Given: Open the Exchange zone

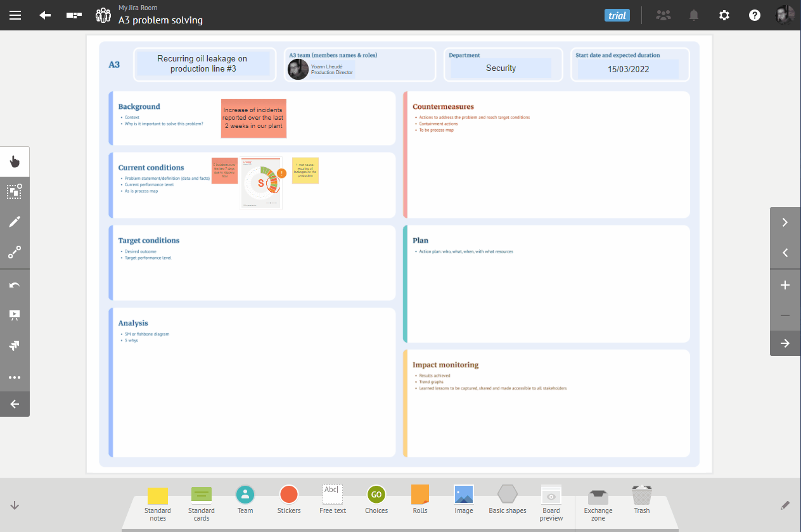Looking at the screenshot, I should click(598, 502).
